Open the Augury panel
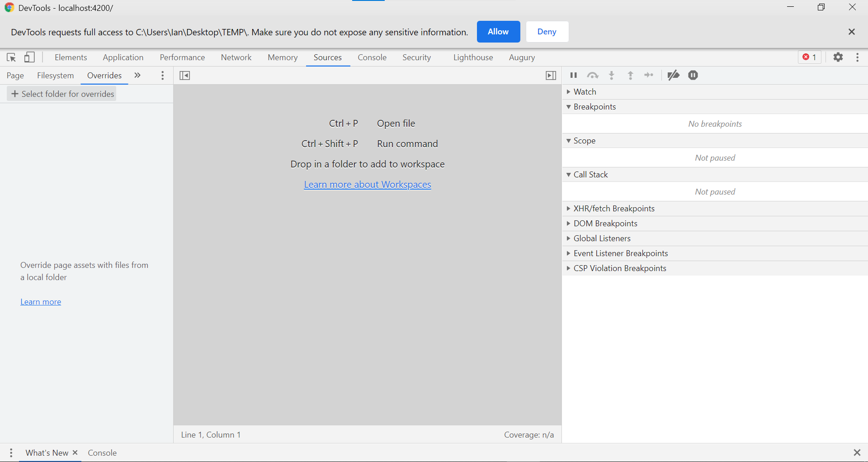This screenshot has height=462, width=868. [522, 57]
